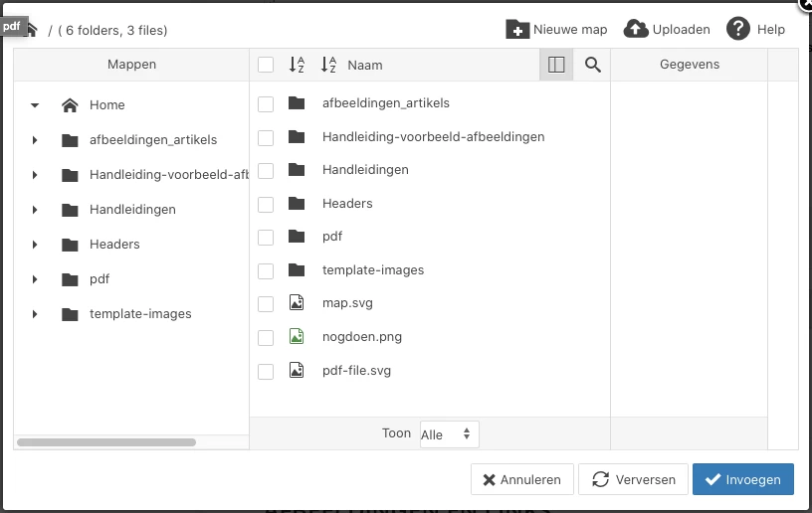This screenshot has height=513, width=812.
Task: Tick checkbox for pdf-file.svg
Action: pos(266,371)
